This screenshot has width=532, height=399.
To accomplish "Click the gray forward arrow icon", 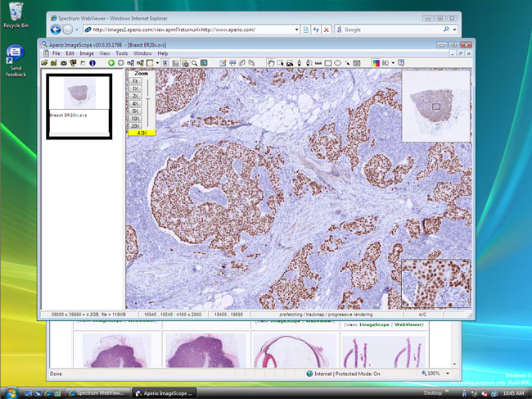I will pos(121,63).
